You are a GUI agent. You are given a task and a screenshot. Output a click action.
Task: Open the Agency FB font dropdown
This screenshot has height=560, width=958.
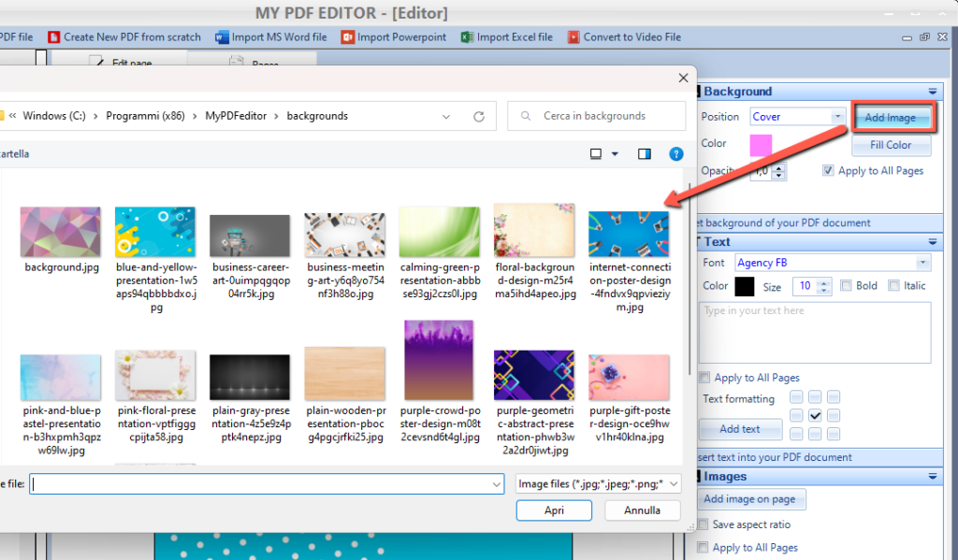(x=923, y=263)
